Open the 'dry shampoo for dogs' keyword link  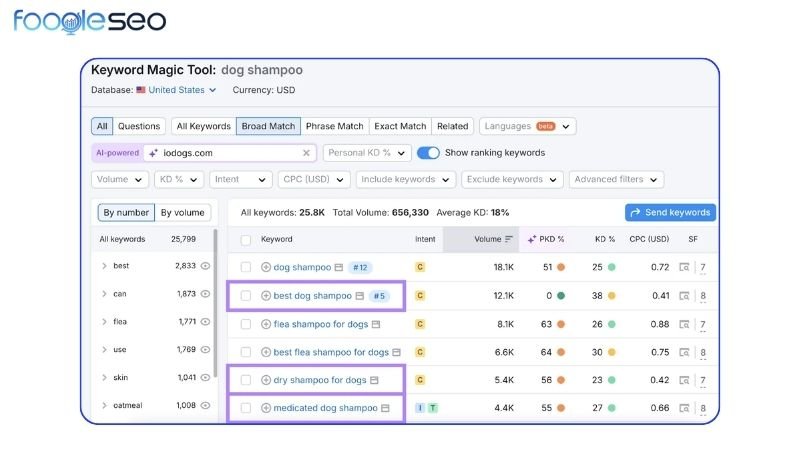[x=319, y=380]
